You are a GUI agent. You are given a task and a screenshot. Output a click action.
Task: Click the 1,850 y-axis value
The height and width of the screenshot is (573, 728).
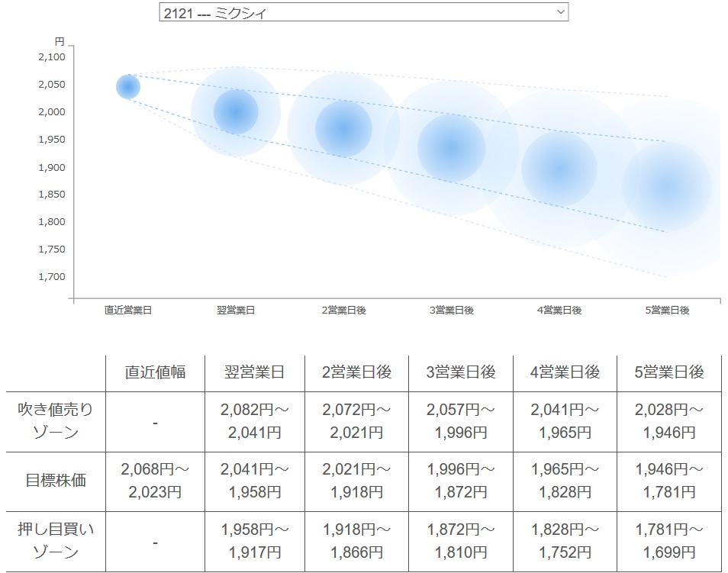[x=52, y=195]
